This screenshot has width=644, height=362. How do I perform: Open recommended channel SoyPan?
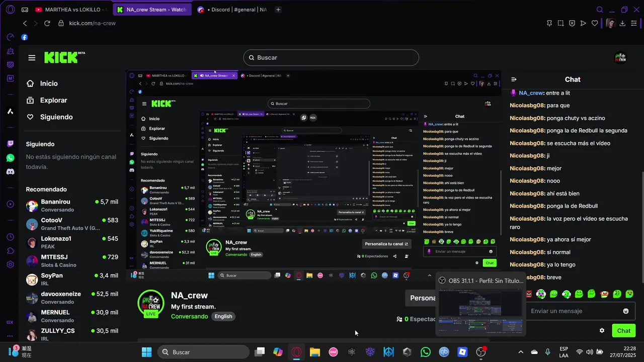coord(72,280)
